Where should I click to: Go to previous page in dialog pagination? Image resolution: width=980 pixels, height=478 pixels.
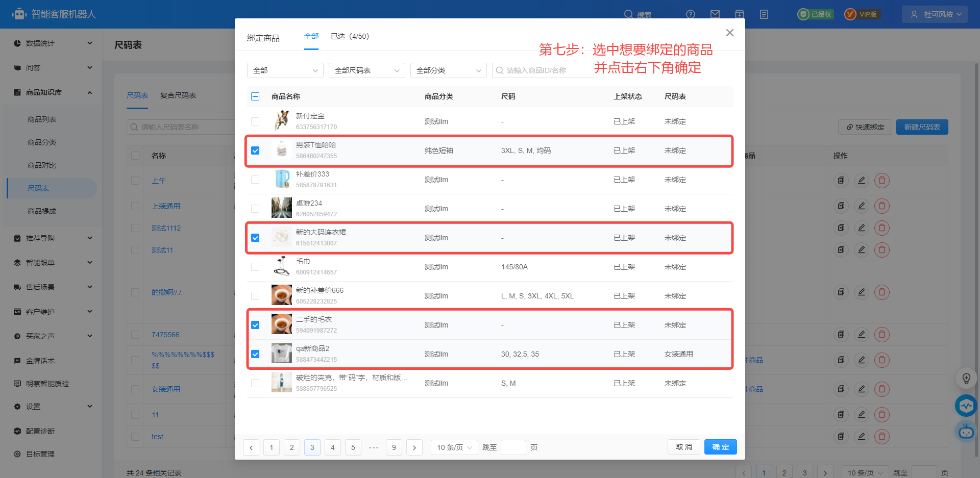251,447
